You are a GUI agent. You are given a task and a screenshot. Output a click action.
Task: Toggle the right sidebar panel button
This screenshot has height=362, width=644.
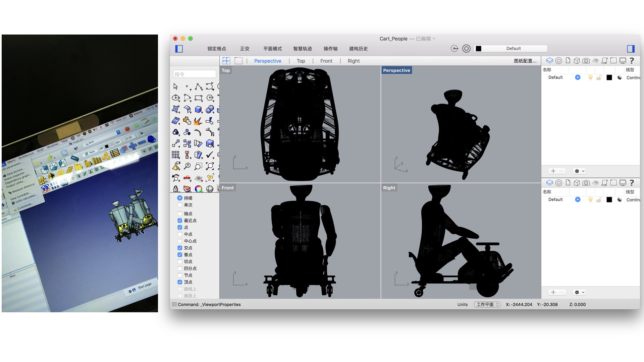pyautogui.click(x=631, y=49)
